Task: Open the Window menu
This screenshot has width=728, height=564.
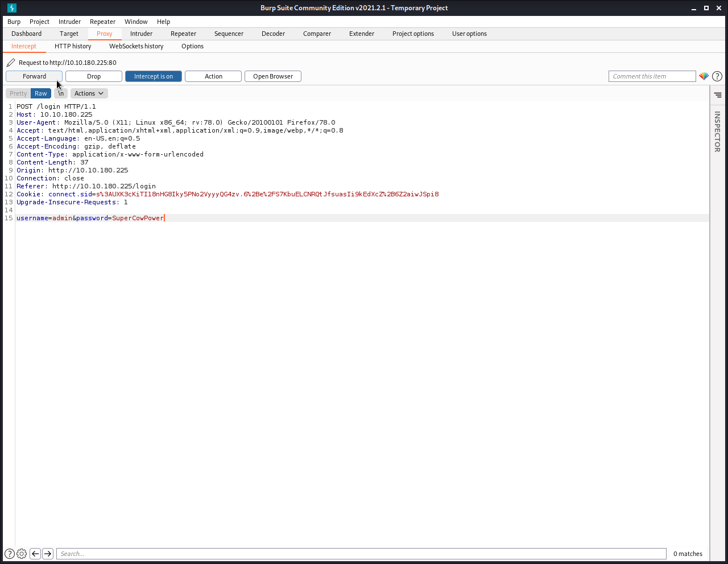Action: pos(136,22)
